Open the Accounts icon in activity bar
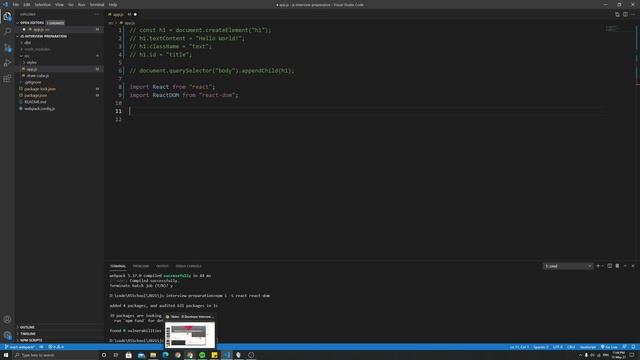The height and width of the screenshot is (360, 640). click(x=7, y=320)
